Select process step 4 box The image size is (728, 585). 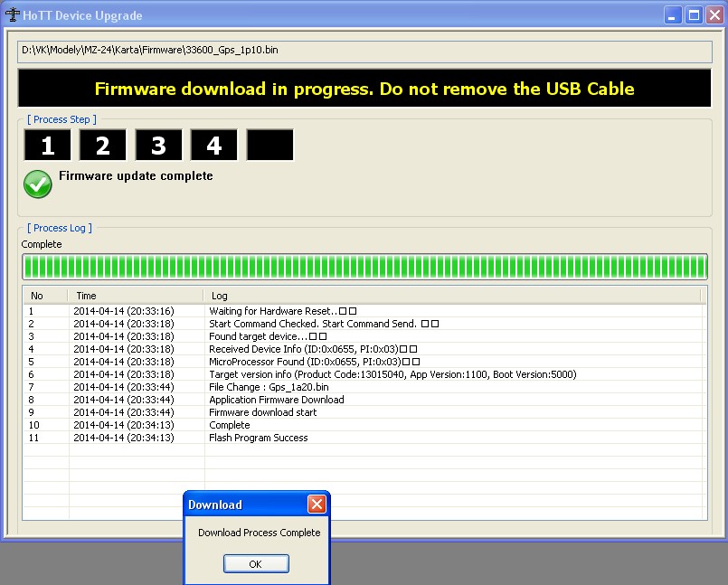214,146
